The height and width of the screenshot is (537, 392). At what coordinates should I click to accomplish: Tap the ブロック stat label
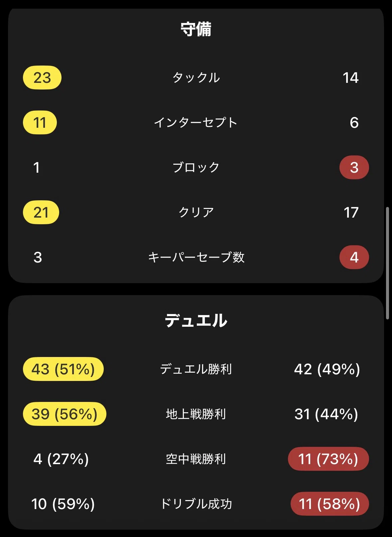(x=196, y=167)
